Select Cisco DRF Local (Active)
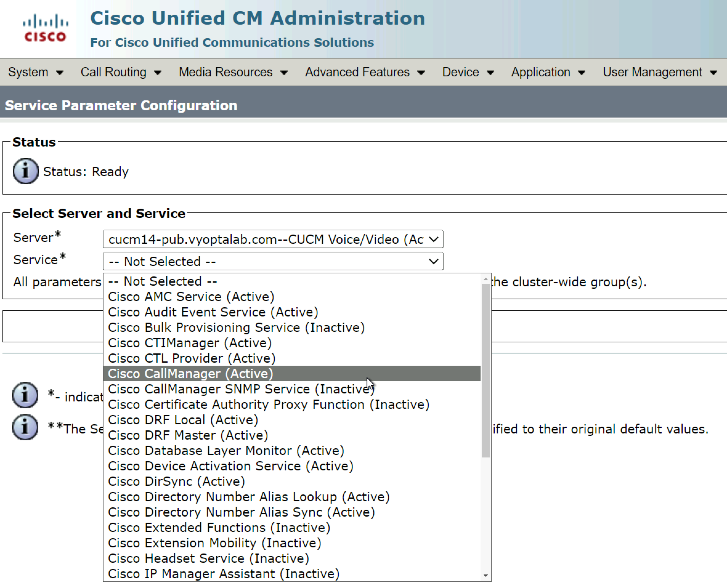 click(292, 420)
